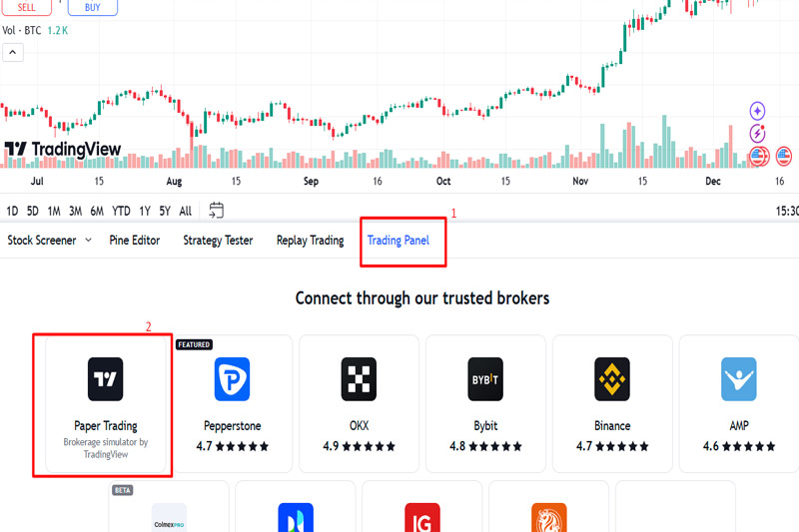Choose the Pepperstone broker logo
The image size is (799, 532).
[x=232, y=379]
